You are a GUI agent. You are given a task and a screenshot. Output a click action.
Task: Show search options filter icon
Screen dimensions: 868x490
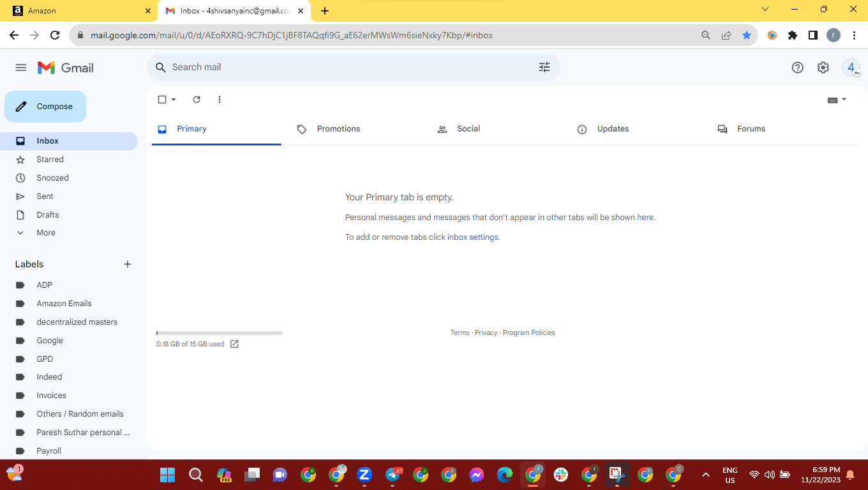tap(544, 67)
